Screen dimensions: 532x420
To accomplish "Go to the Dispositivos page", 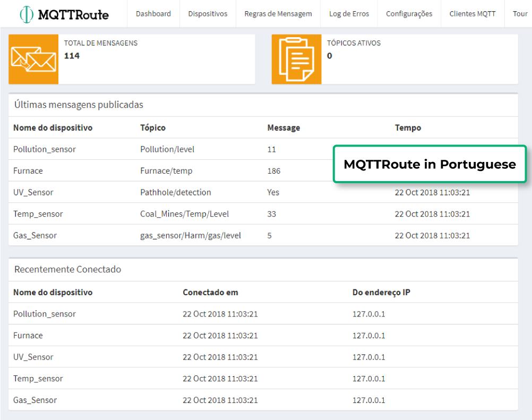I will pos(208,14).
